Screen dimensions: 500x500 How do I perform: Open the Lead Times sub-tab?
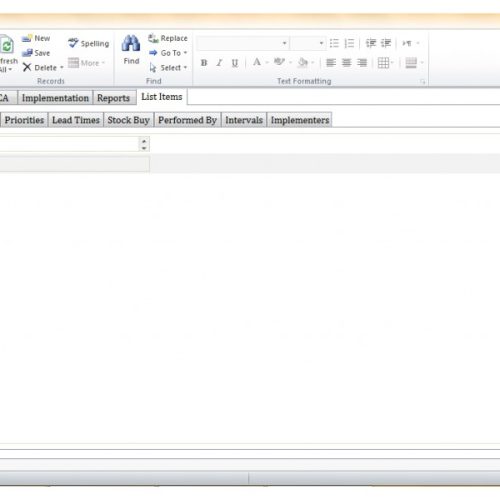point(76,120)
